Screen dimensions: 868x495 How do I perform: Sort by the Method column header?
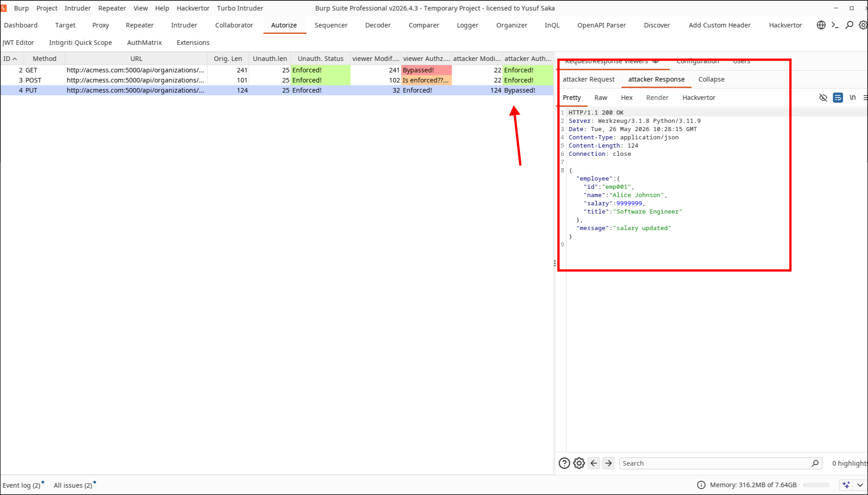[44, 59]
